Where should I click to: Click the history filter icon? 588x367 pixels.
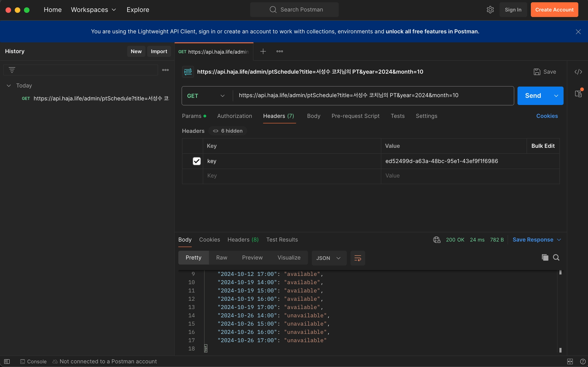(x=12, y=70)
